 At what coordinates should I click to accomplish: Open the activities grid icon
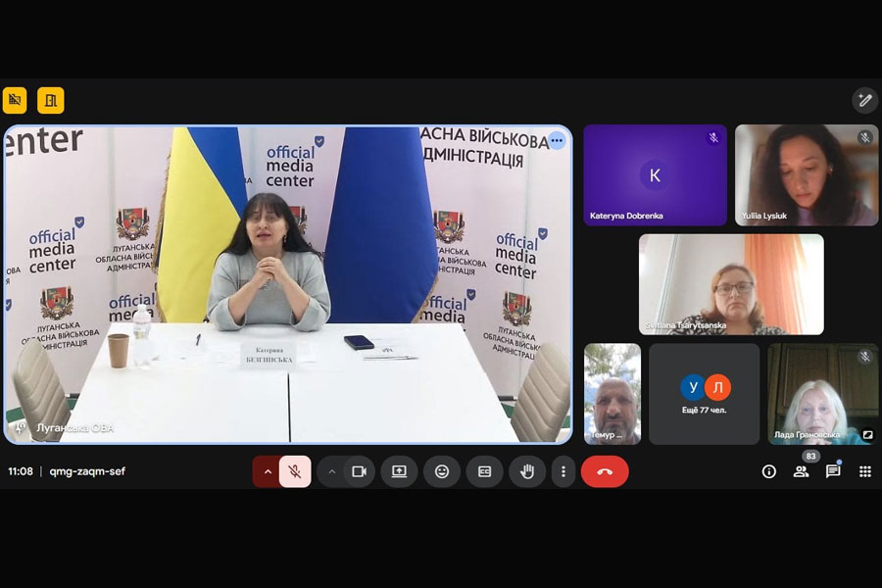[x=864, y=471]
